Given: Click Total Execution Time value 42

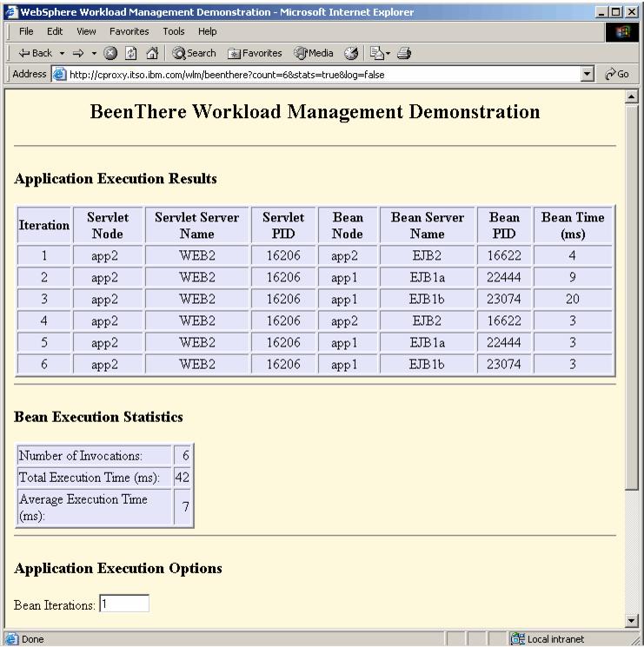Looking at the screenshot, I should [x=182, y=478].
